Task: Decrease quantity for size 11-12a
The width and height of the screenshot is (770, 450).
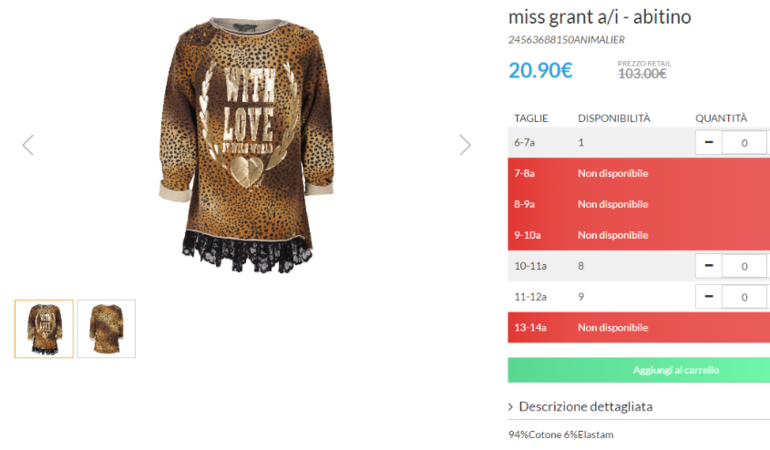Action: coord(709,297)
